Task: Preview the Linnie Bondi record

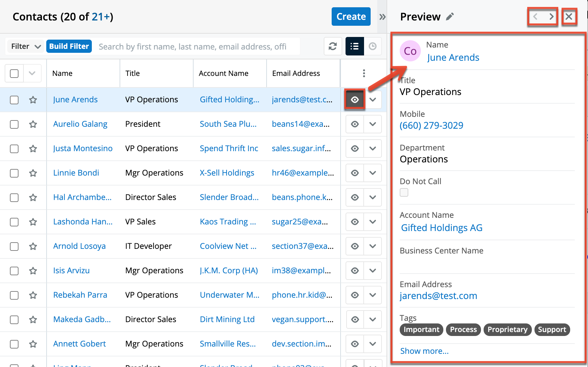Action: [355, 173]
